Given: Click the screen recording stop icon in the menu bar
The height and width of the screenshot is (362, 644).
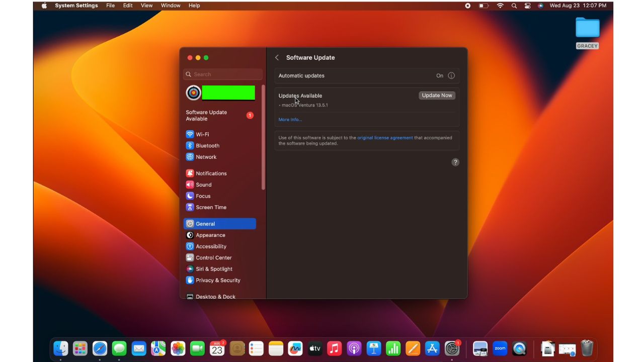Looking at the screenshot, I should (468, 6).
